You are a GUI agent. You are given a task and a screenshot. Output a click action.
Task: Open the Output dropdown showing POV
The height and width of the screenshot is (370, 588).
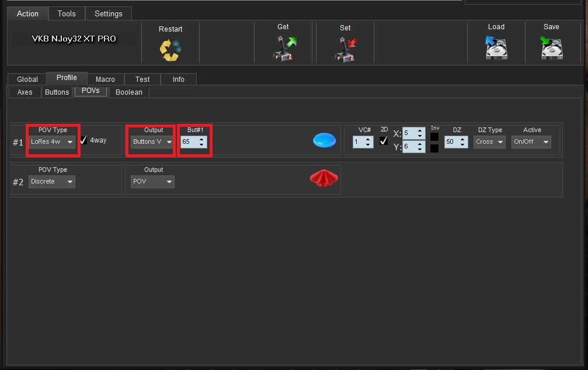(x=152, y=182)
